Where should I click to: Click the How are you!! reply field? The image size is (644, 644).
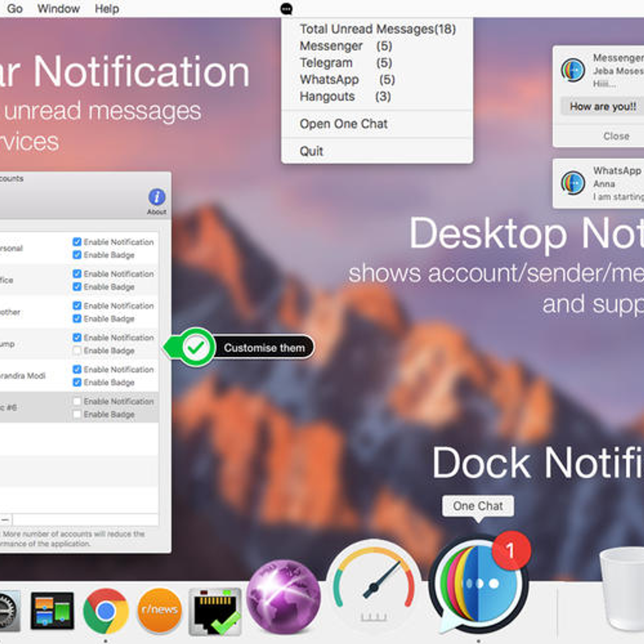click(x=603, y=106)
